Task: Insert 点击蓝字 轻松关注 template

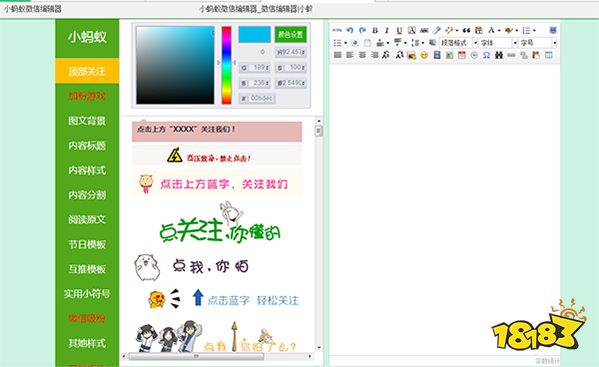Action: click(223, 299)
